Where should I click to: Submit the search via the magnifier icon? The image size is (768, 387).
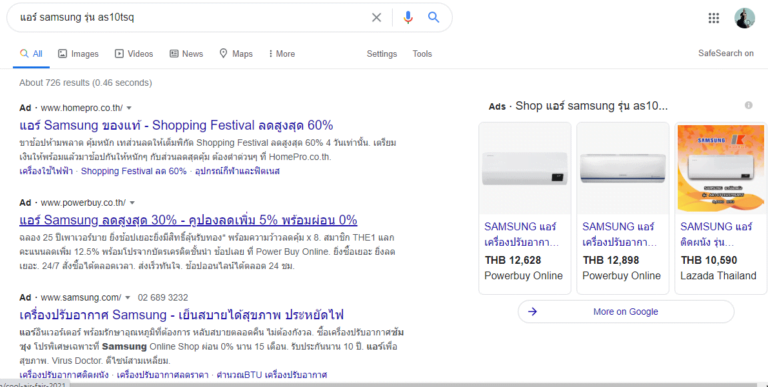433,17
